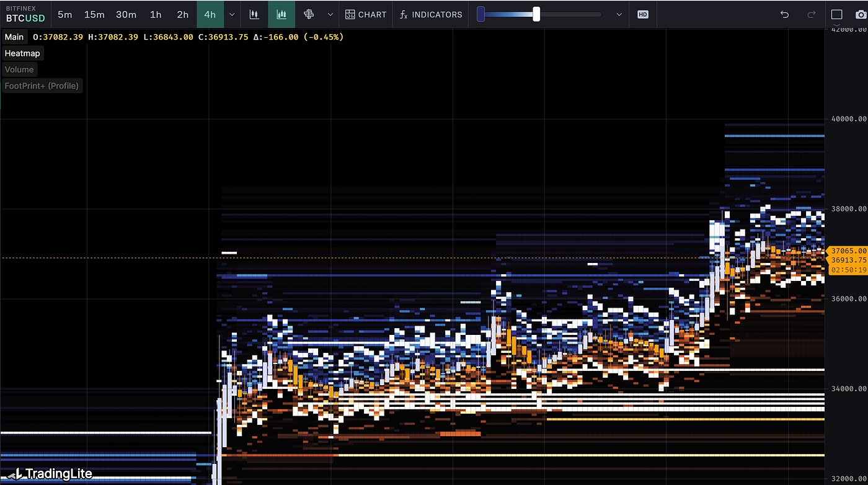Toggle the HD heatmap quality icon
Image resolution: width=868 pixels, height=485 pixels.
point(643,14)
